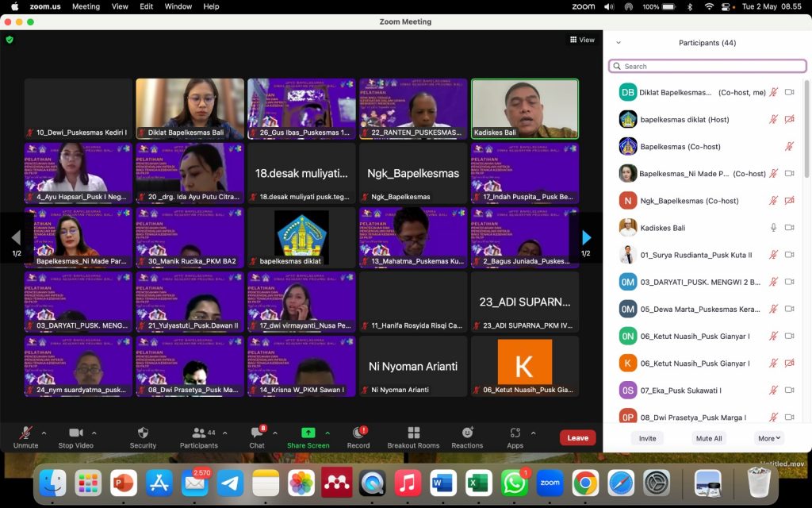Open the Wi-Fi menu bar icon
Viewport: 812px width, 508px height.
709,6
